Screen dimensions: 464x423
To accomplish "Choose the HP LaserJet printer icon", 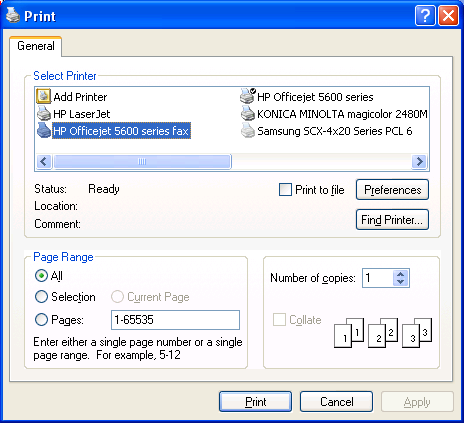I will [43, 114].
